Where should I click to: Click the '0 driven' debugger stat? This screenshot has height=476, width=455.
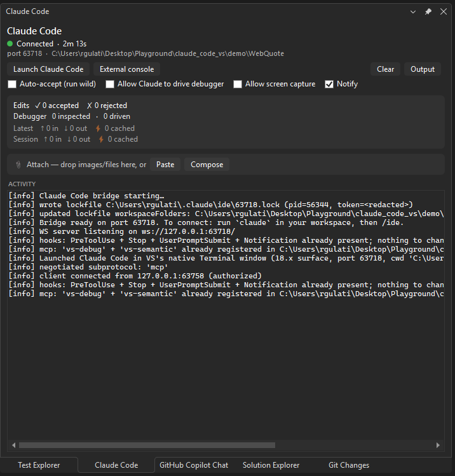click(116, 116)
